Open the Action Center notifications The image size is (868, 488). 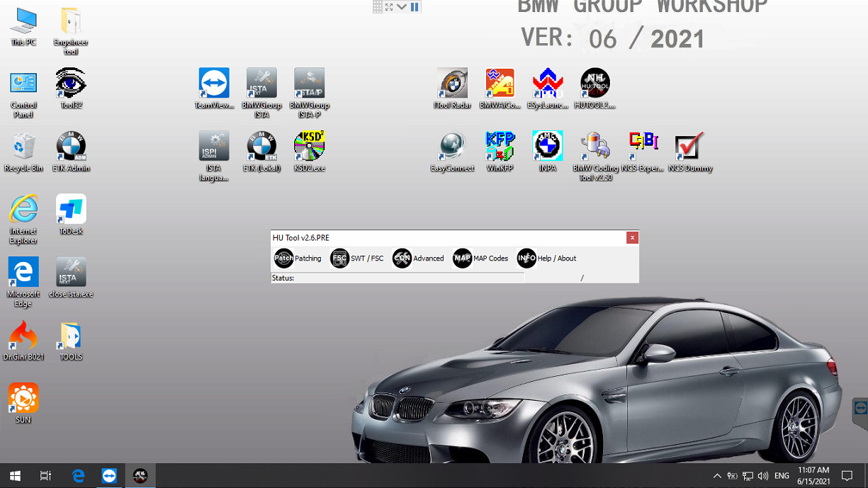point(847,476)
